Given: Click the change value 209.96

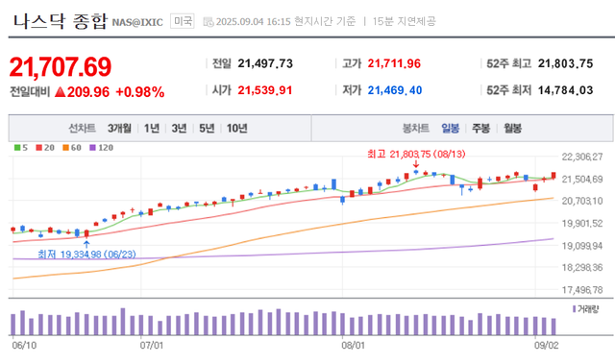Looking at the screenshot, I should click(88, 92).
